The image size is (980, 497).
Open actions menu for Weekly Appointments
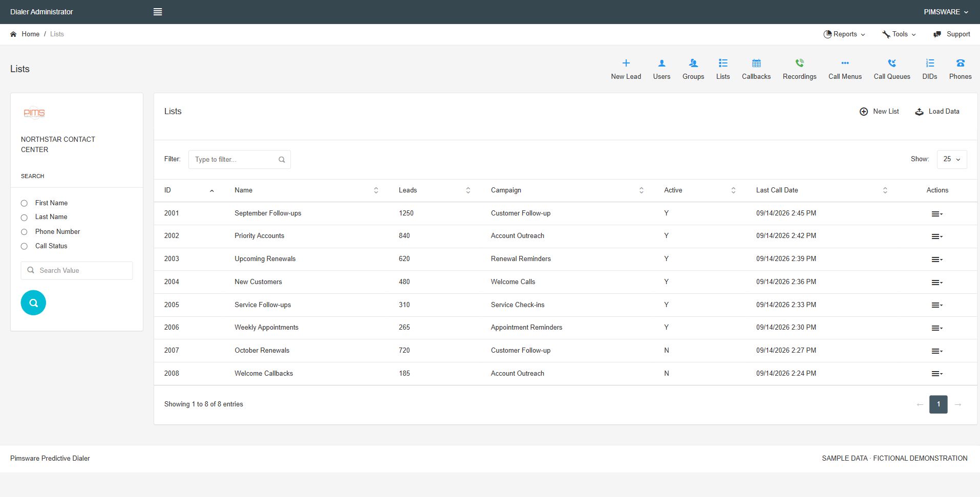click(937, 328)
